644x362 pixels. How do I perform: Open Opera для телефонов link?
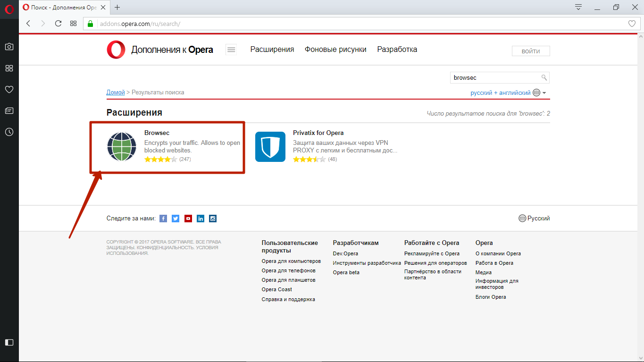(x=289, y=271)
